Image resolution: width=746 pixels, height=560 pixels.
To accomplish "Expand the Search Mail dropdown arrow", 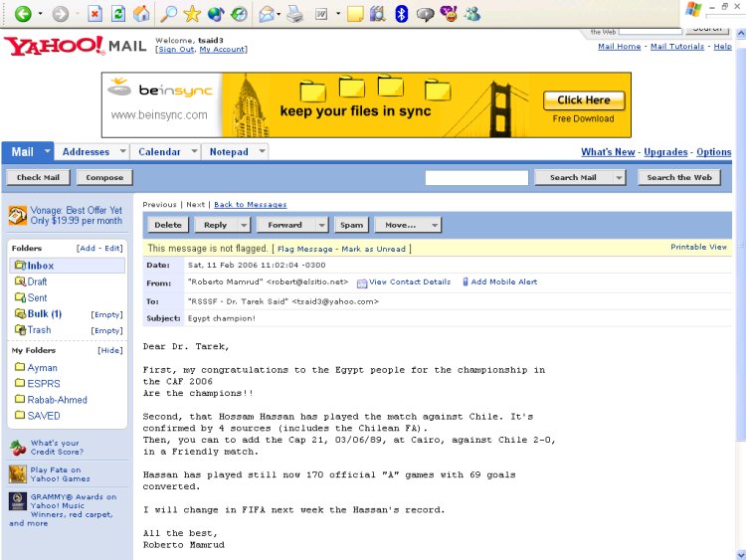I will 619,178.
